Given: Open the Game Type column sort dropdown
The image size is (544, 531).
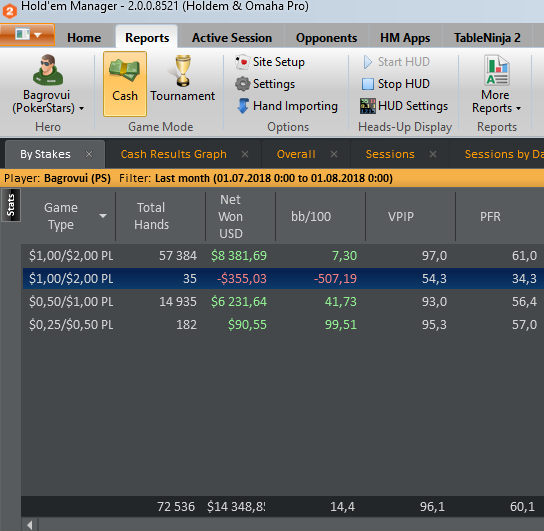Looking at the screenshot, I should point(103,216).
